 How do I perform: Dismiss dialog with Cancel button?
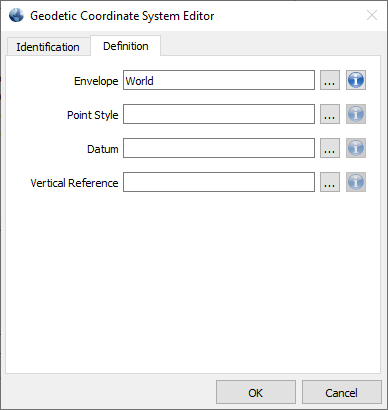[x=342, y=392]
